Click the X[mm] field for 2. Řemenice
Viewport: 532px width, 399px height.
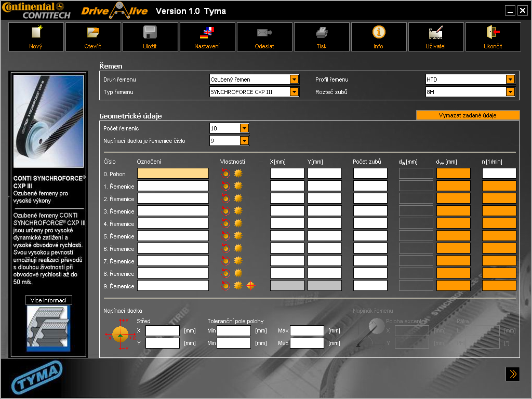287,198
